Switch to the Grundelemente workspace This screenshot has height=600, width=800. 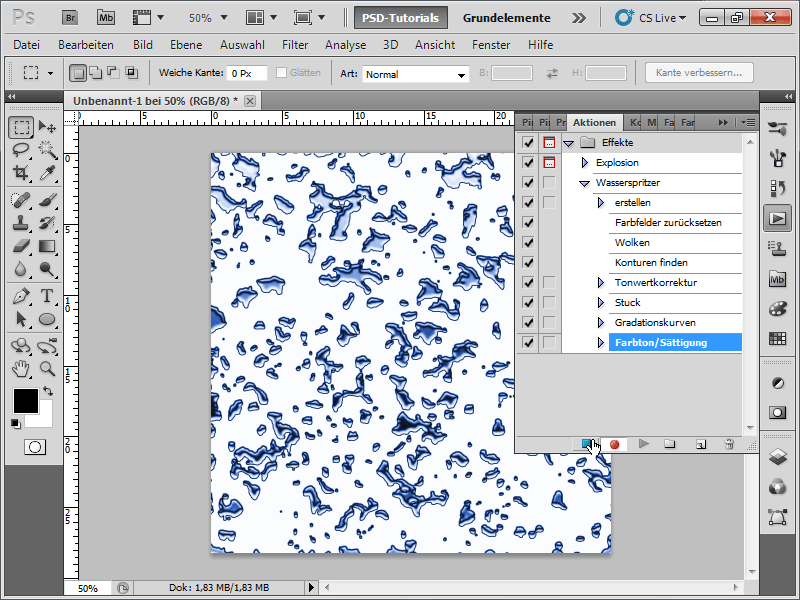tap(506, 18)
